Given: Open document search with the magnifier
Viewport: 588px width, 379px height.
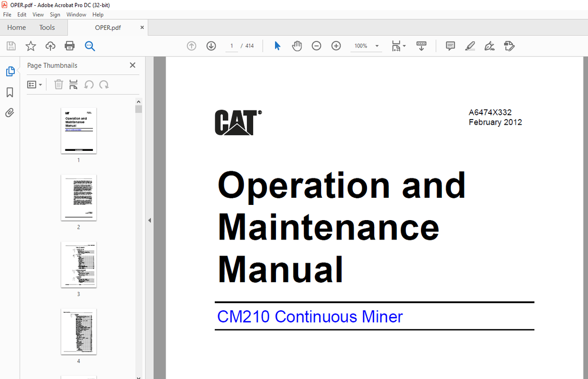Looking at the screenshot, I should tap(90, 46).
